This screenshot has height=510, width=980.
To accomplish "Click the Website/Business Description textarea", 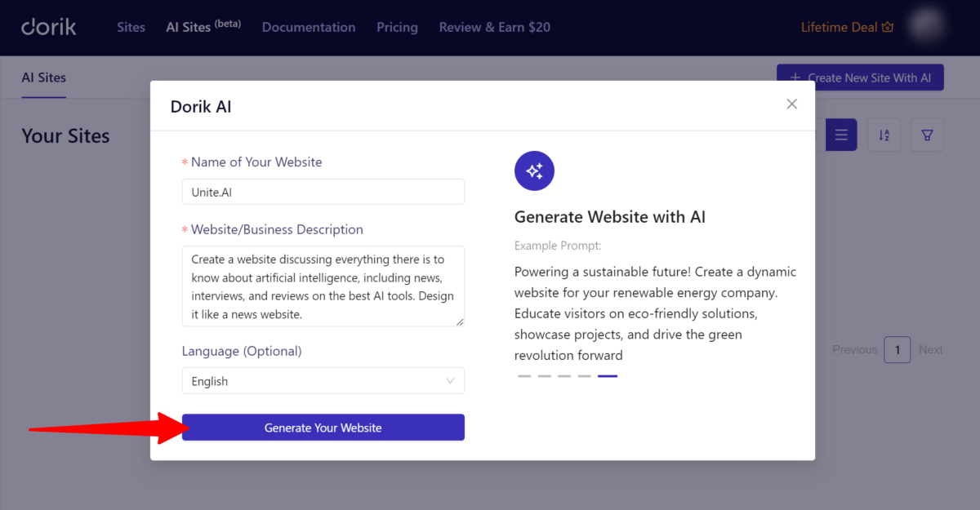I will 323,286.
